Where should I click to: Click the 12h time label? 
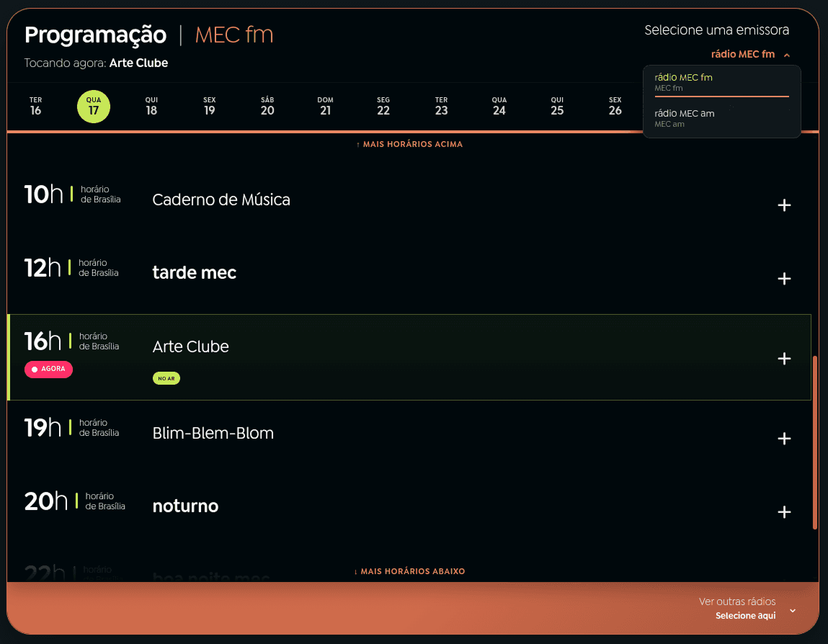pos(43,268)
